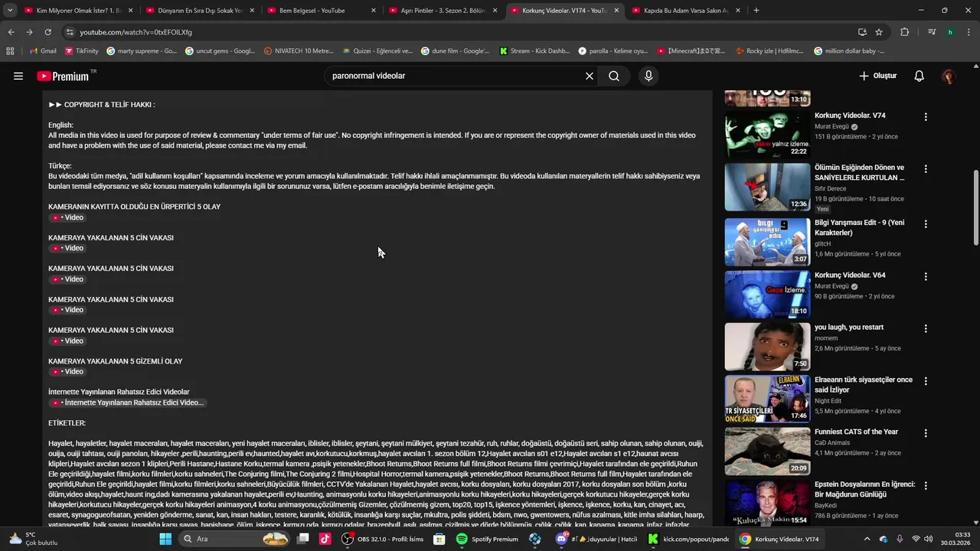Viewport: 980px width, 551px height.
Task: Click the youtube.com address bar URL
Action: tap(136, 32)
